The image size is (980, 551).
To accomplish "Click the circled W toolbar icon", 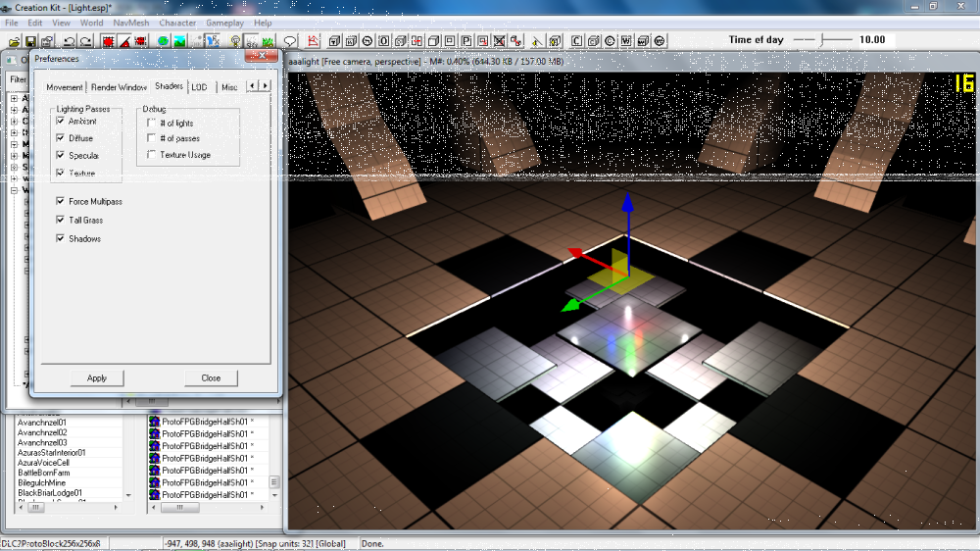I will tap(660, 41).
